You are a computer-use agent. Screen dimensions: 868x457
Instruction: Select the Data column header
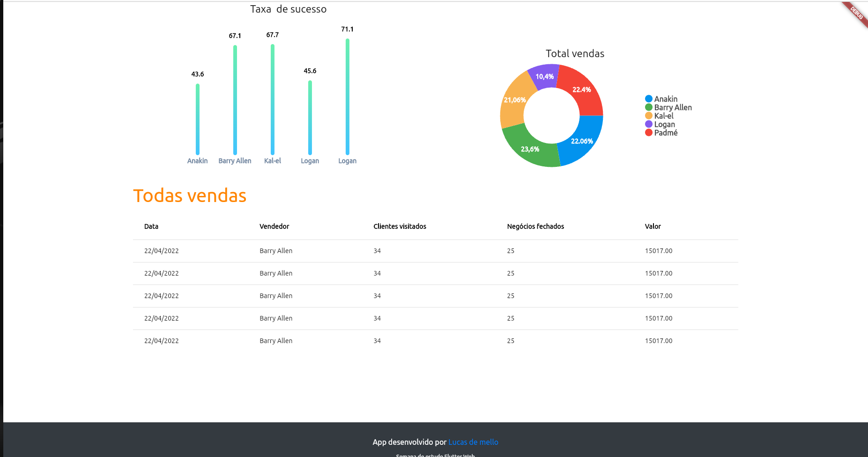pos(151,226)
